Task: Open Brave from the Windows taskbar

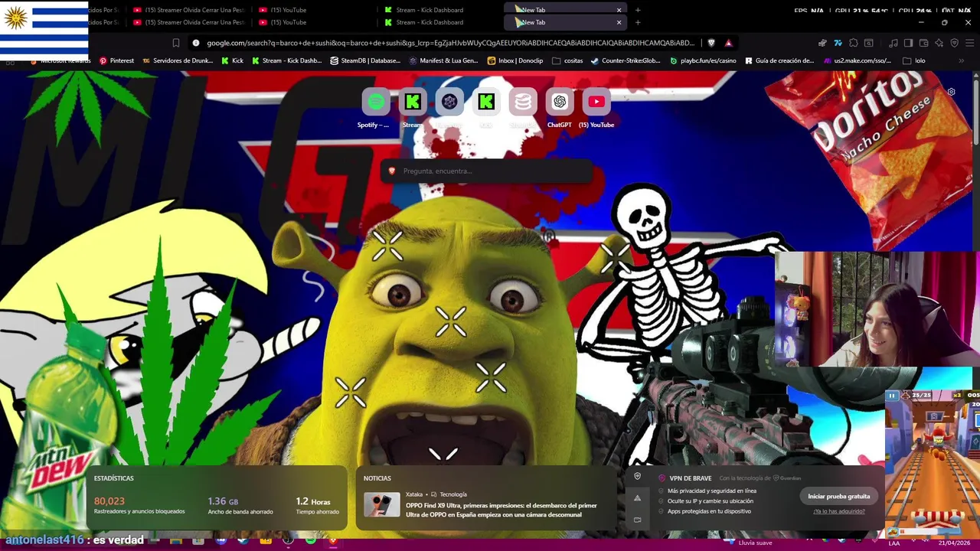Action: [x=333, y=541]
